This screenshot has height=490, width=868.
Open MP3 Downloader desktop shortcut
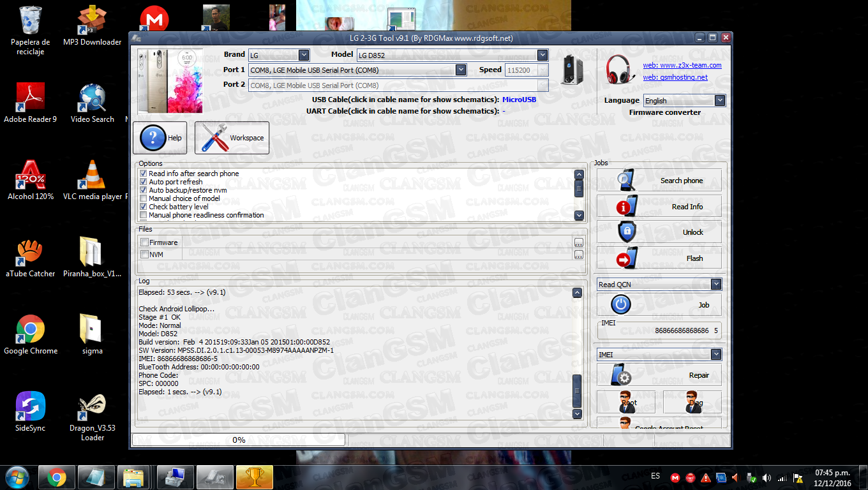(92, 26)
